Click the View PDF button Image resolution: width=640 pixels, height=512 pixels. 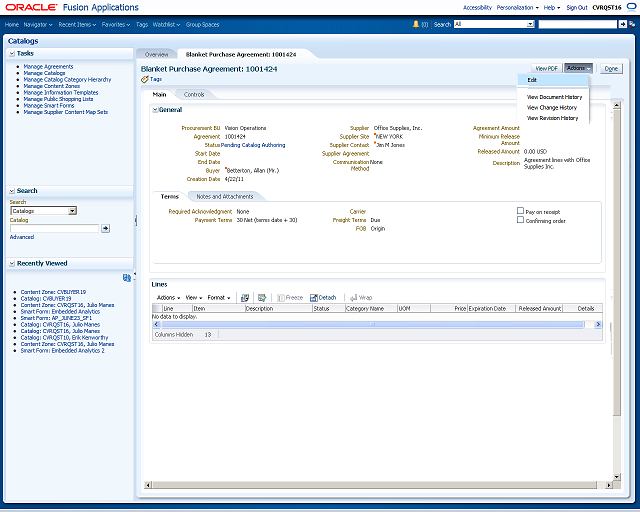(x=547, y=69)
